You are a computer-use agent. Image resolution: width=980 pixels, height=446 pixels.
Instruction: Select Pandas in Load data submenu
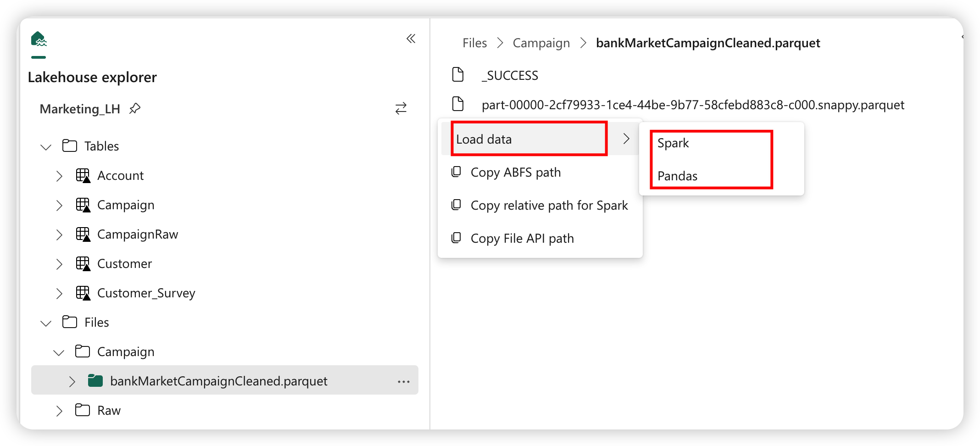(x=677, y=176)
